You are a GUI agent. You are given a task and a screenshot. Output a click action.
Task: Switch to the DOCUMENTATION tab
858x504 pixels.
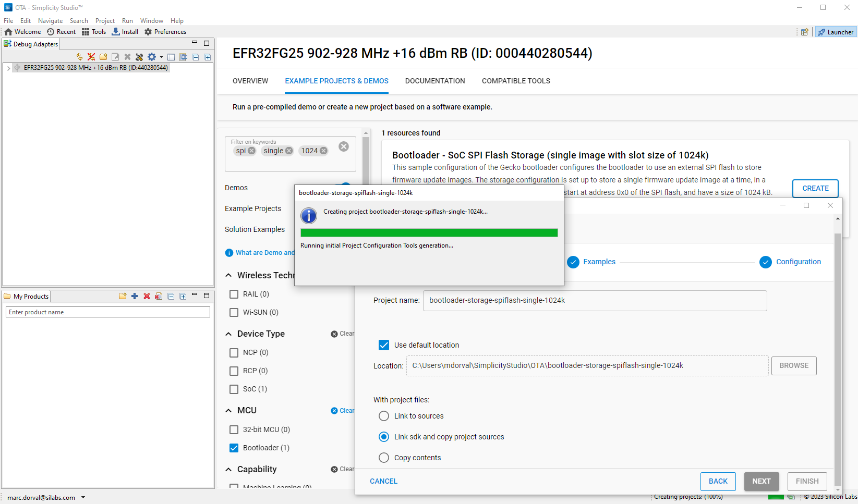435,81
